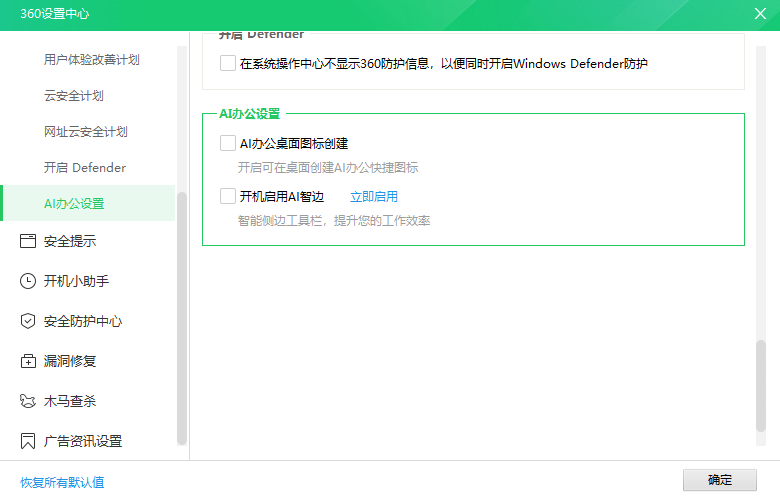
Task: Click the green AI办公设置 group heading
Action: pyautogui.click(x=250, y=114)
